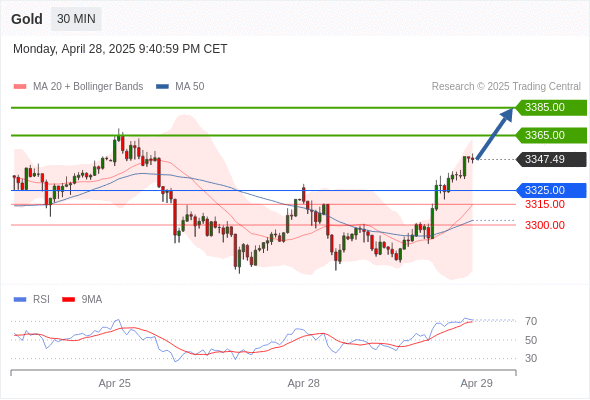
Task: Click the Apr 28 date axis label
Action: (303, 383)
